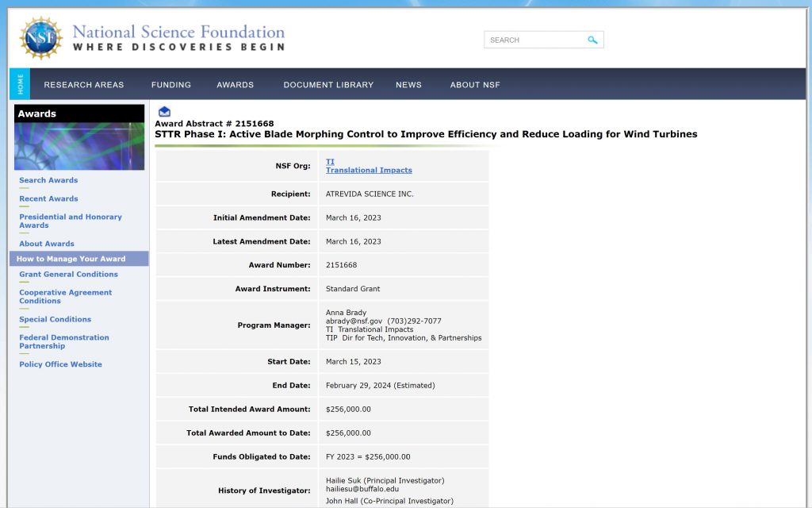Open the vertical HOME tab

[x=20, y=84]
